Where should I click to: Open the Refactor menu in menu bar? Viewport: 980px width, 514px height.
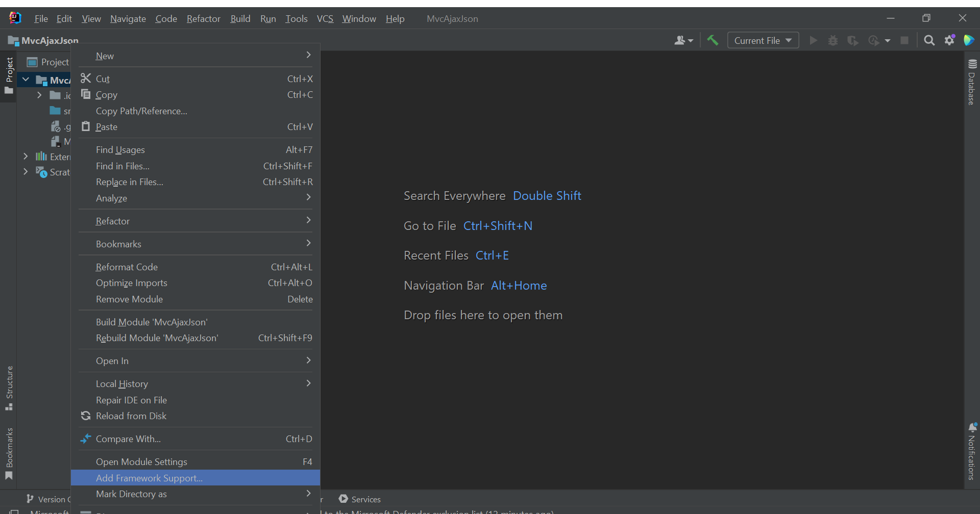pyautogui.click(x=203, y=19)
